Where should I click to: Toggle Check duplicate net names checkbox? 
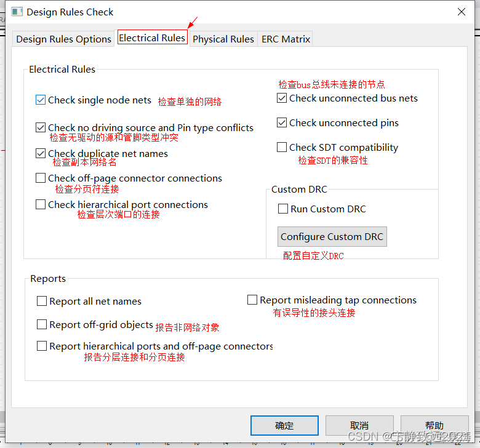41,154
